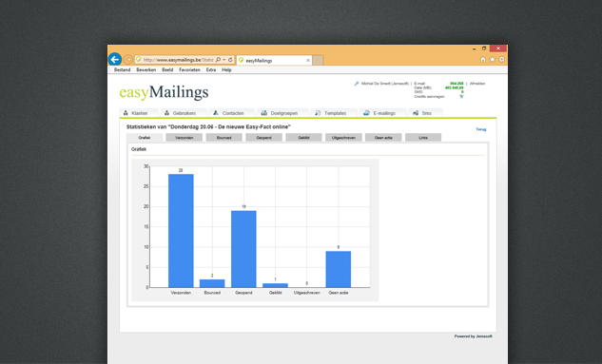Click the Powered by Jemasoft footer text
Screen dimensions: 602x364
pyautogui.click(x=473, y=336)
